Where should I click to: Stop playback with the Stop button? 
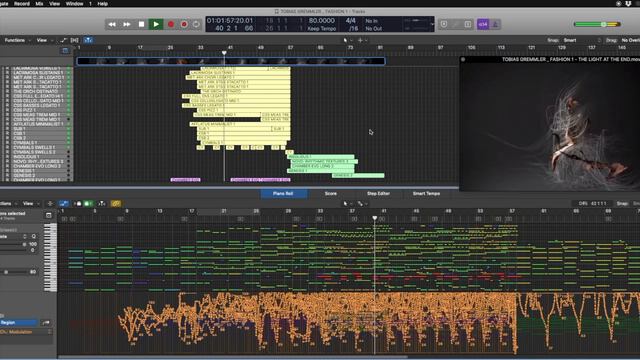pos(141,24)
